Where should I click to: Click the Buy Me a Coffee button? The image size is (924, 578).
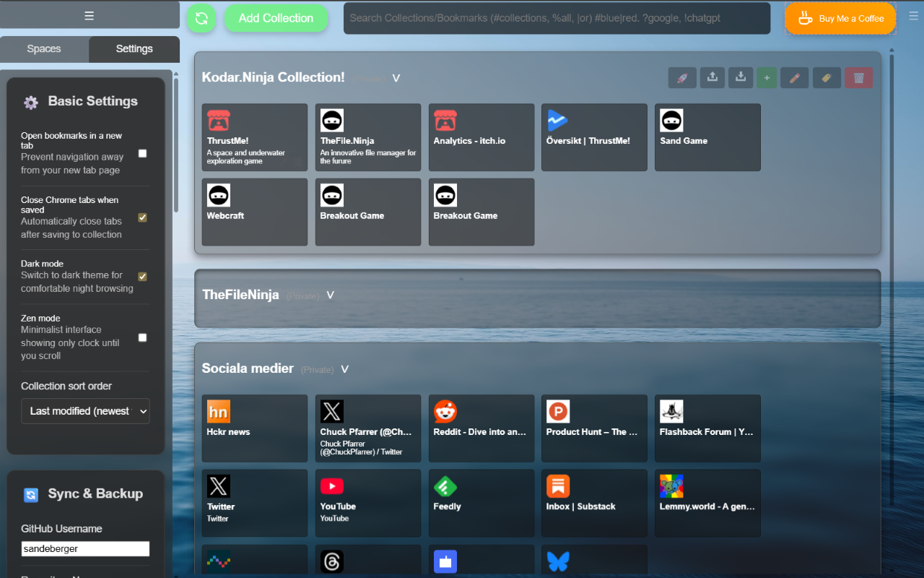coord(840,19)
